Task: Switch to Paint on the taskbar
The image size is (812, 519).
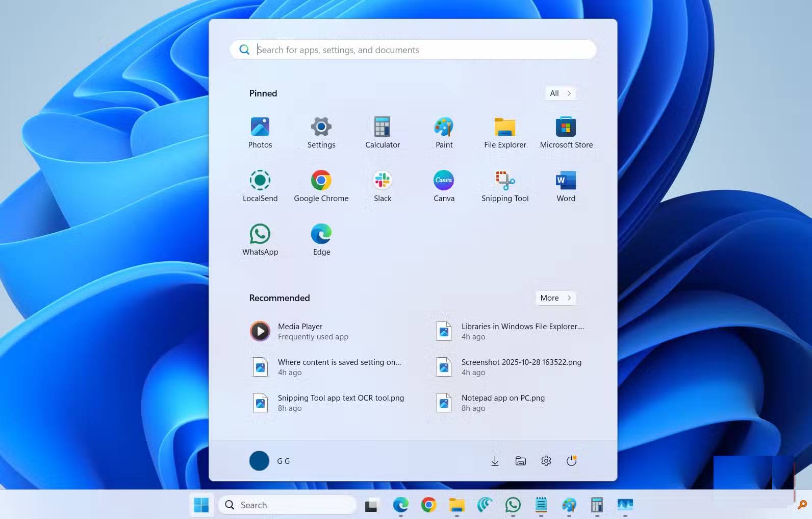Action: click(x=569, y=505)
